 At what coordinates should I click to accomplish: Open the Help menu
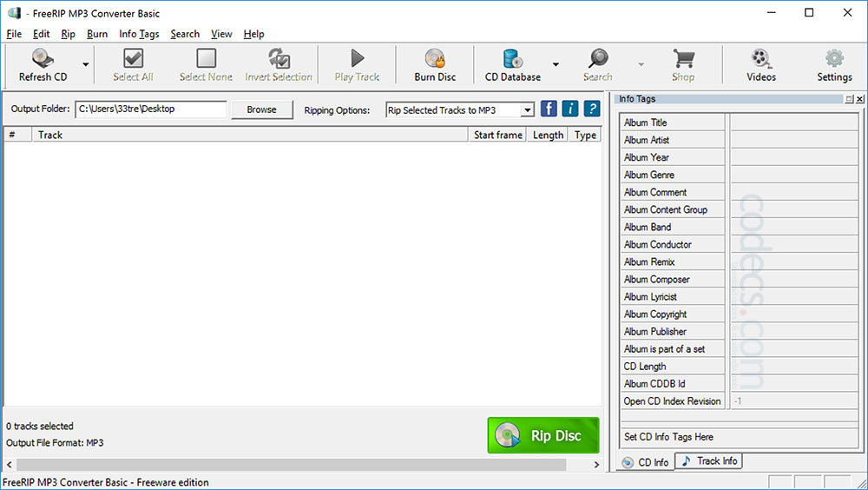253,34
